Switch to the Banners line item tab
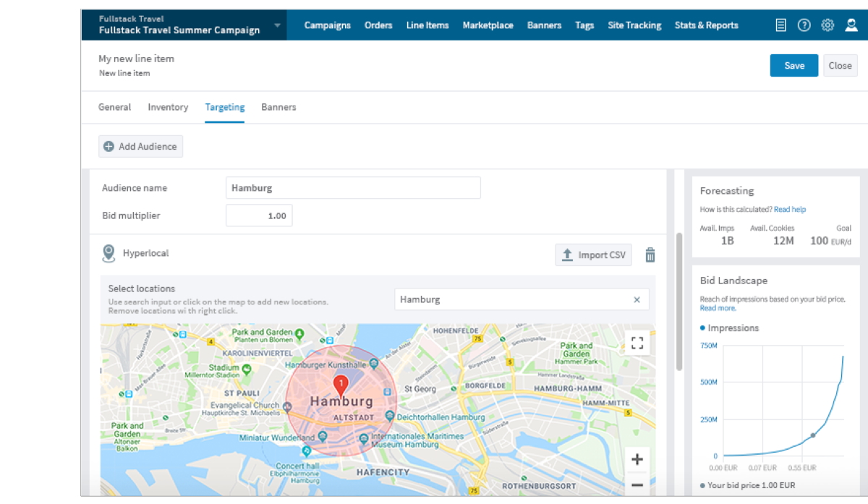Viewport: 868px width, 504px height. click(278, 107)
